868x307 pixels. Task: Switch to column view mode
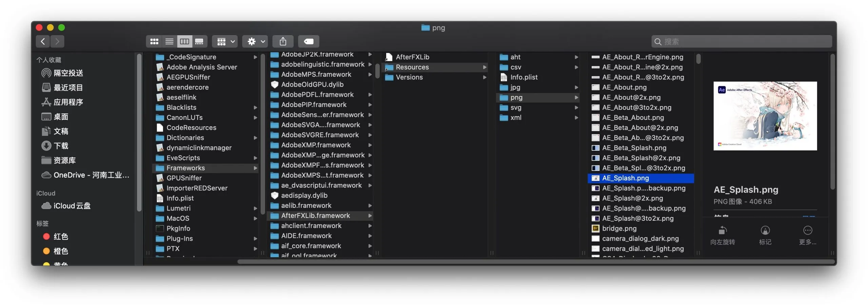click(x=184, y=41)
